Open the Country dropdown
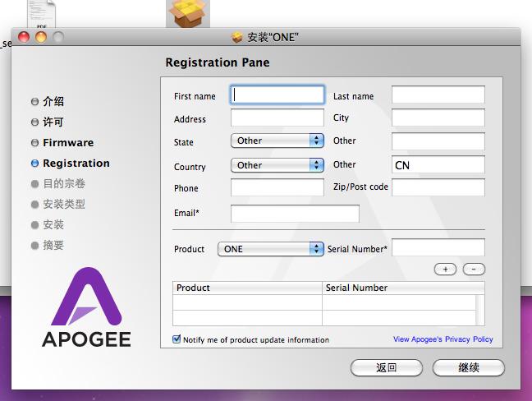Viewport: 532px width, 401px height. tap(277, 165)
